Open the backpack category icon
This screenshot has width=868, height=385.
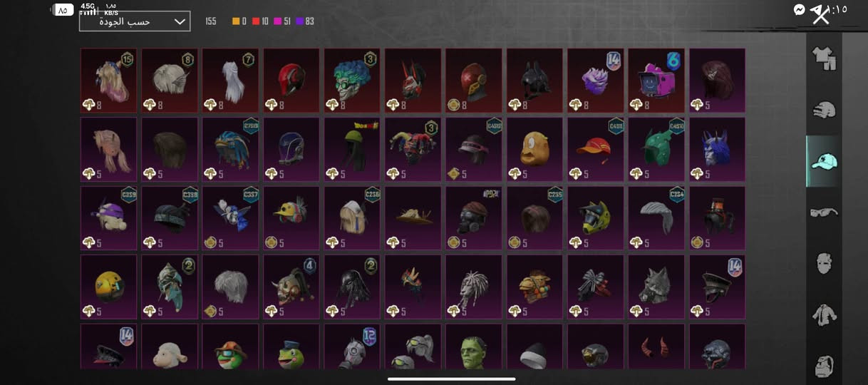(824, 364)
